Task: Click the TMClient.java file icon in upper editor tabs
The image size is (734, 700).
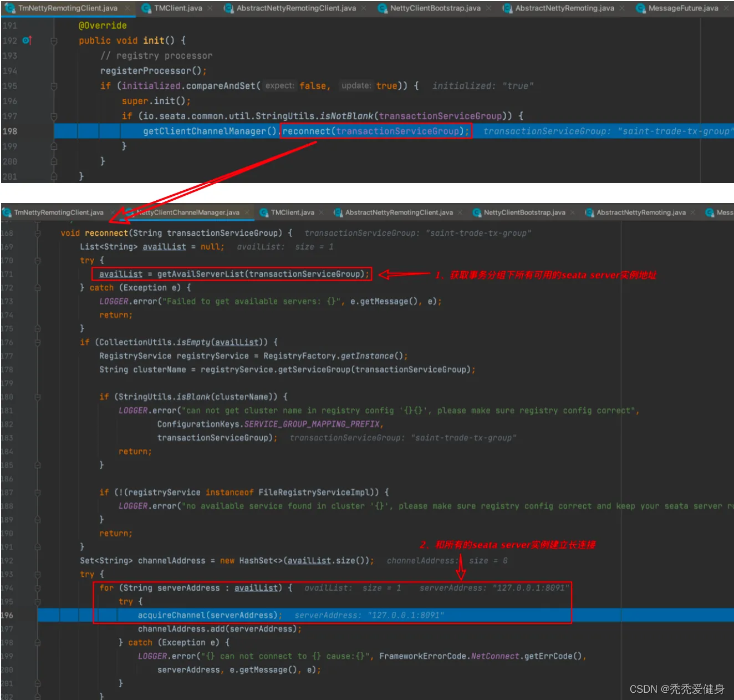Action: point(146,8)
